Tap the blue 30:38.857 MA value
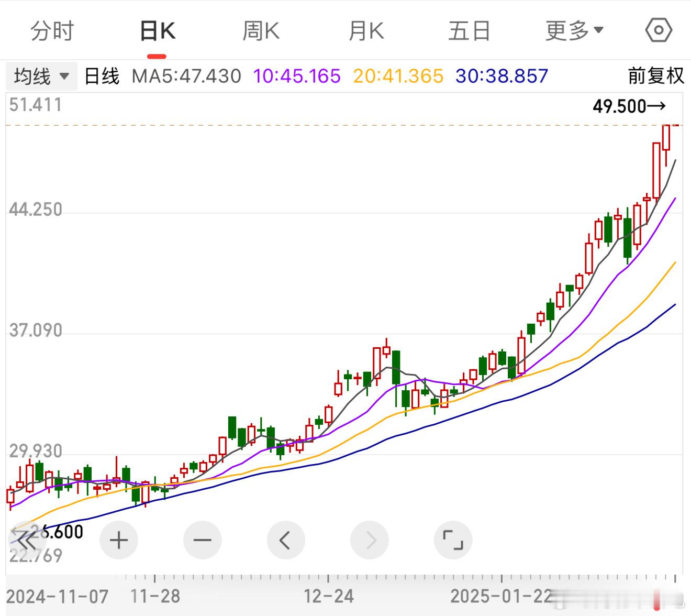 tap(501, 76)
